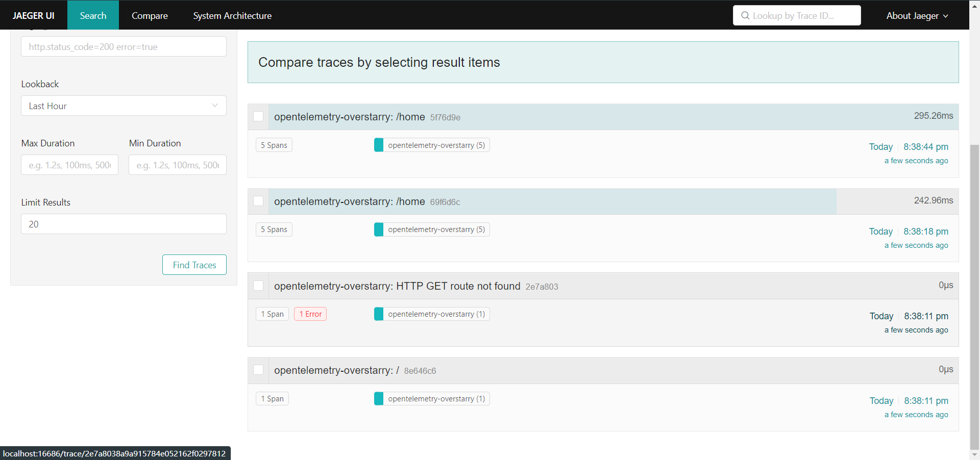Viewport: 980px width, 460px height.
Task: Focus the Max Duration input field
Action: coord(69,165)
